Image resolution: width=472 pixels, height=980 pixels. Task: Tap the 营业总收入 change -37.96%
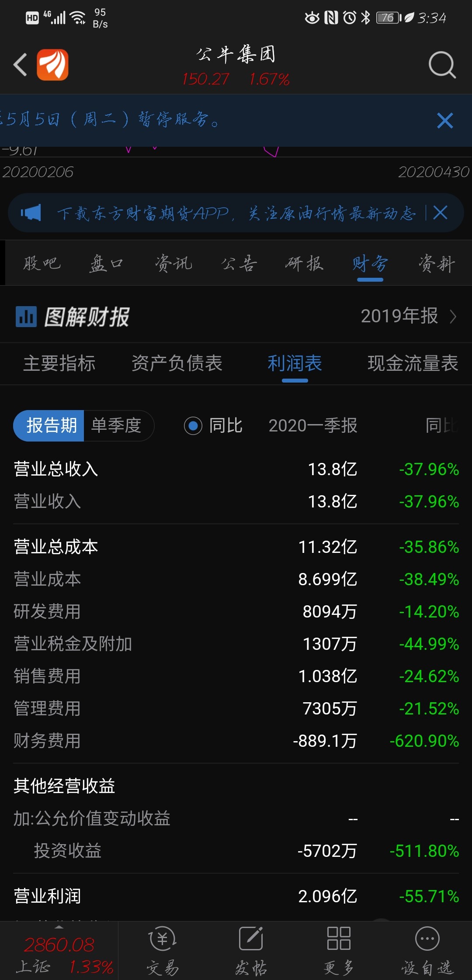pyautogui.click(x=429, y=469)
